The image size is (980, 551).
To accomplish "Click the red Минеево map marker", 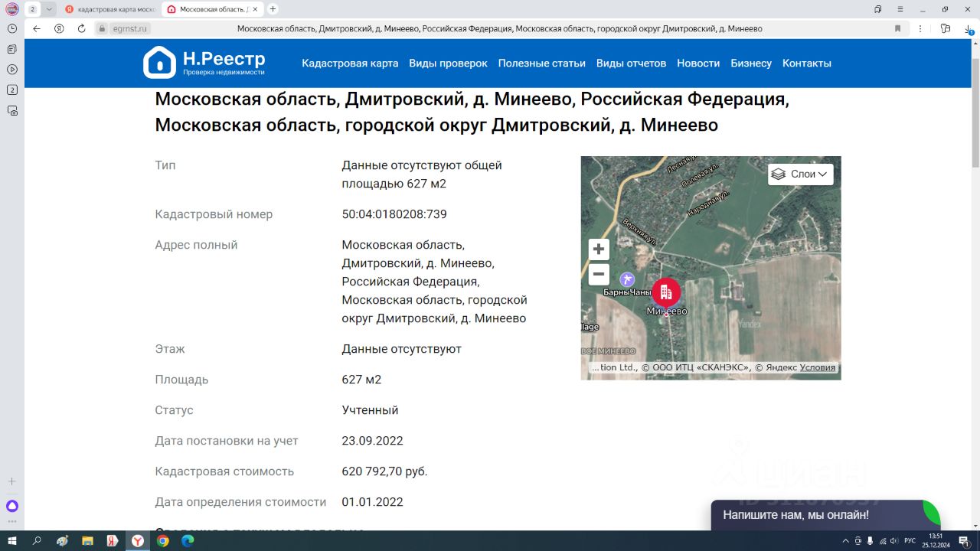I will pos(666,294).
